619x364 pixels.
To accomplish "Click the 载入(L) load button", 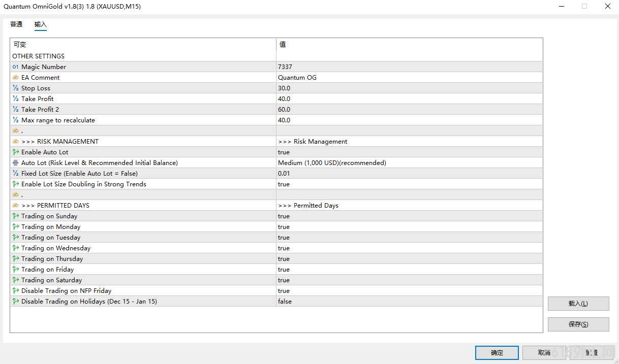I will 578,304.
